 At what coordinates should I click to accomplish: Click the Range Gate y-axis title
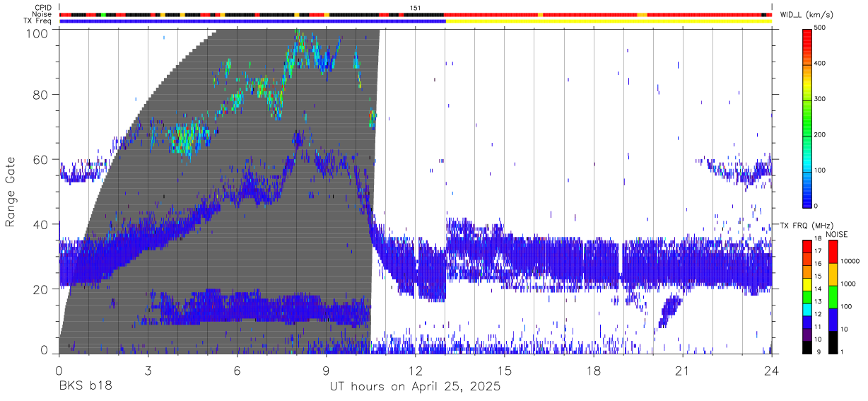[11, 192]
